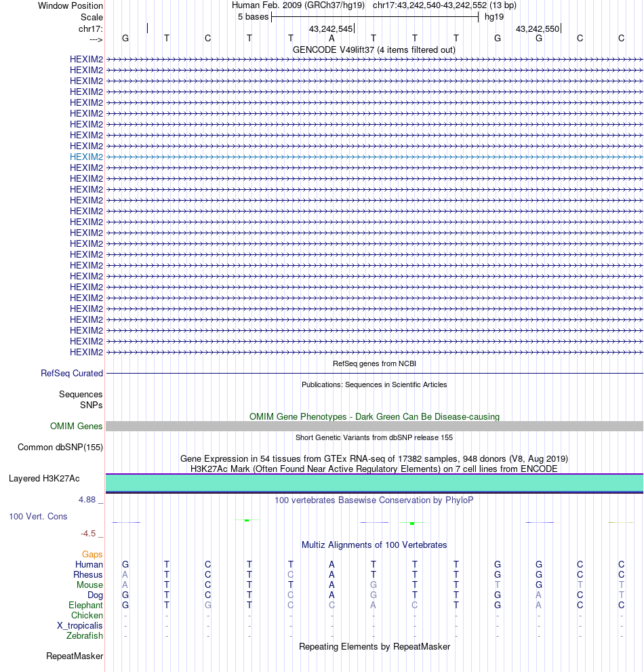644x672 pixels.
Task: Click the light-blue highlighted HEXIM2 intron arrow line
Action: [374, 157]
